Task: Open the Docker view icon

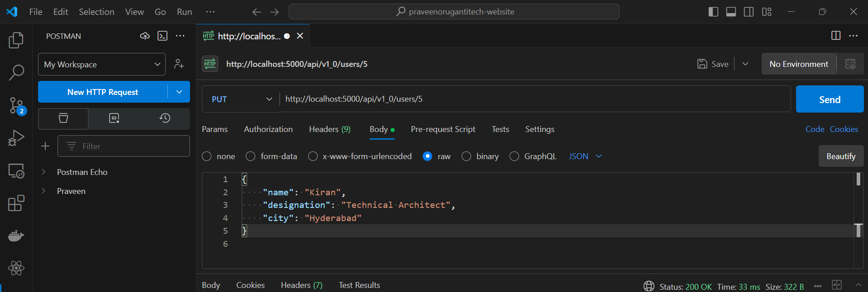Action: [x=16, y=236]
